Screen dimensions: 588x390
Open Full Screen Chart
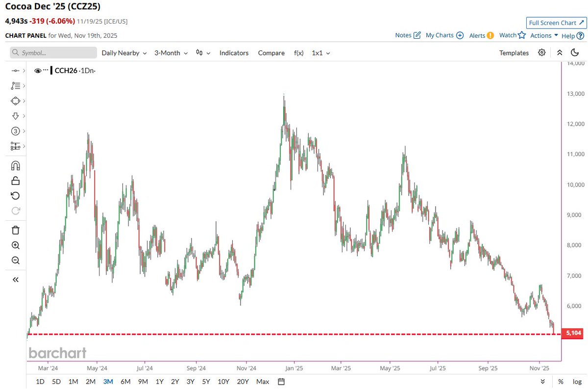coord(556,23)
